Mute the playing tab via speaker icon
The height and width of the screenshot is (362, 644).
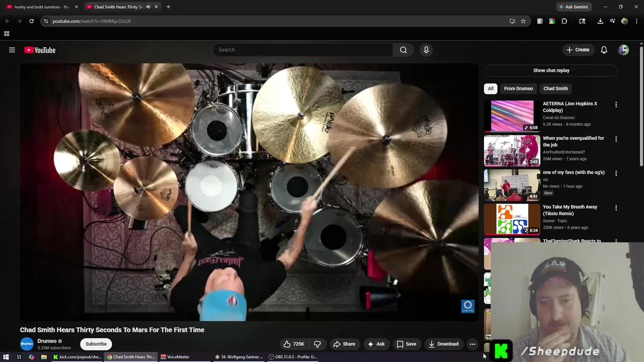pos(148,7)
